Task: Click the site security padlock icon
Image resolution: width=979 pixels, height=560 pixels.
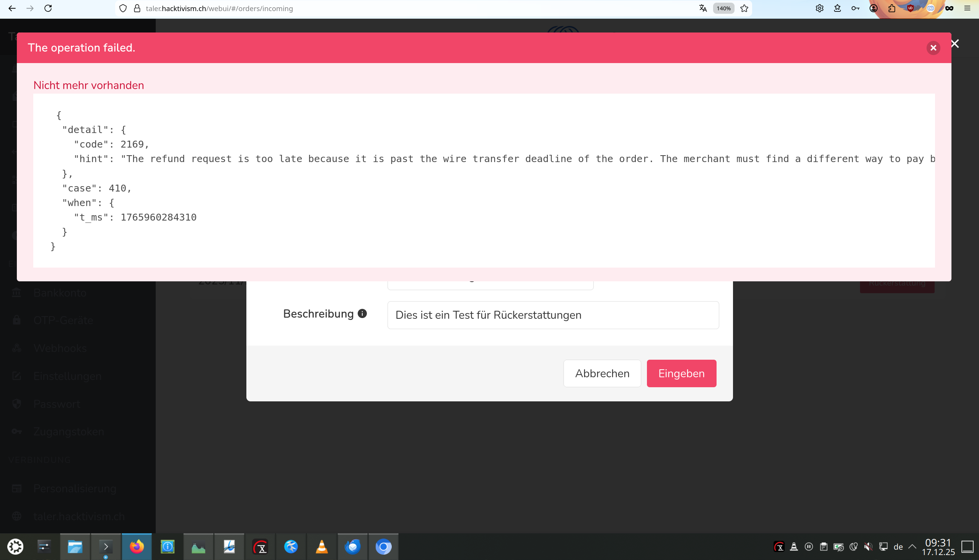Action: click(137, 8)
